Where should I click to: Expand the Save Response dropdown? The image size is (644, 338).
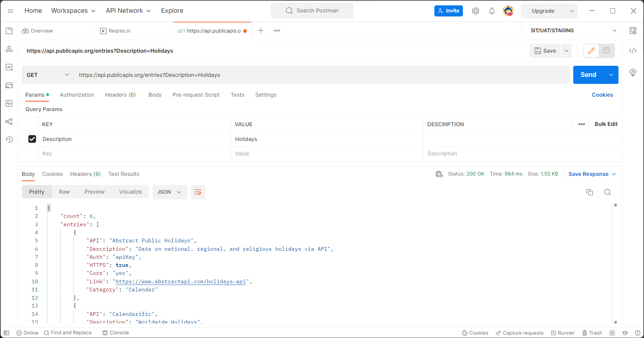[592, 174]
